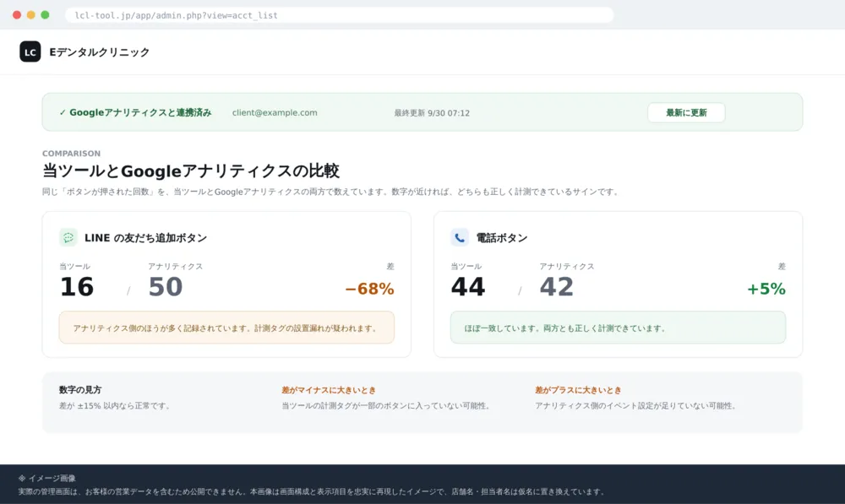Click 当ツール label in phone card

click(x=466, y=267)
